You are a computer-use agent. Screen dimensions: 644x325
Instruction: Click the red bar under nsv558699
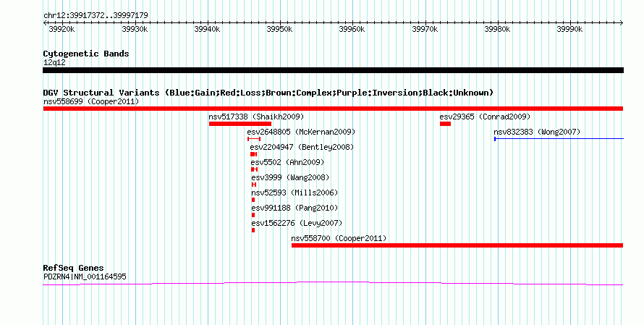click(333, 109)
